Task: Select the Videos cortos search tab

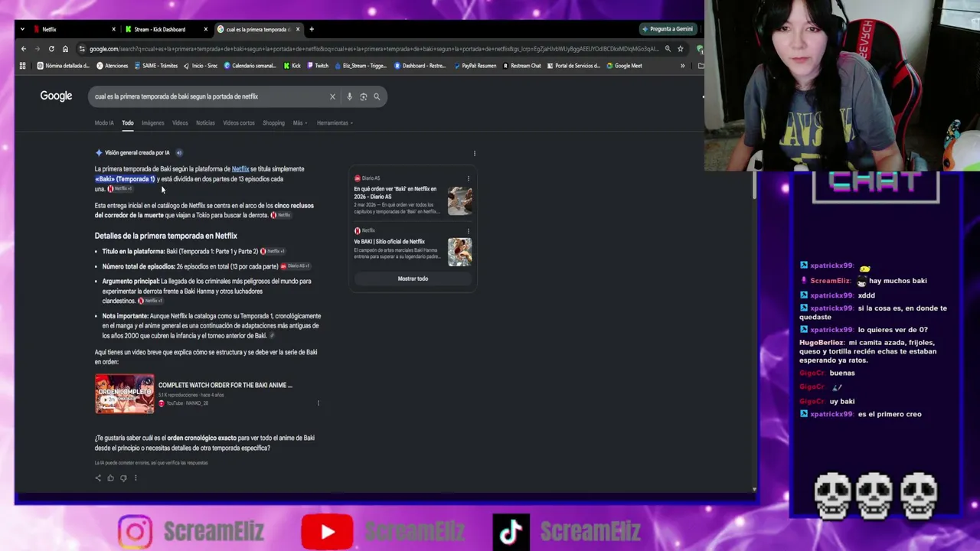Action: (x=239, y=122)
